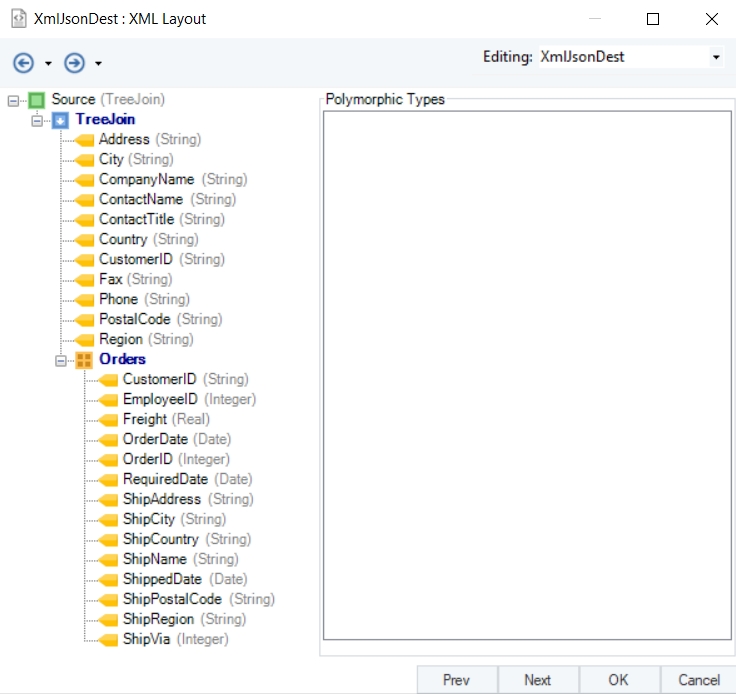This screenshot has height=694, width=736.
Task: Click the orange Orders collection icon
Action: (84, 360)
